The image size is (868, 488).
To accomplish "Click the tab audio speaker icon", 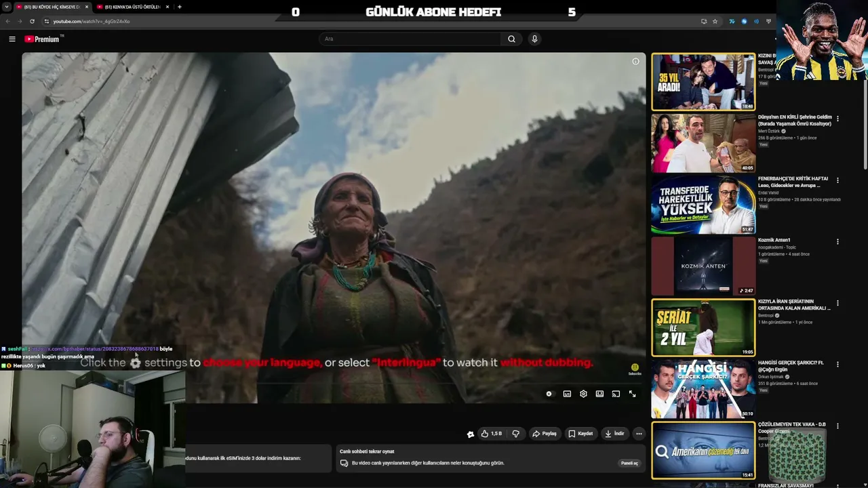I will [x=756, y=21].
